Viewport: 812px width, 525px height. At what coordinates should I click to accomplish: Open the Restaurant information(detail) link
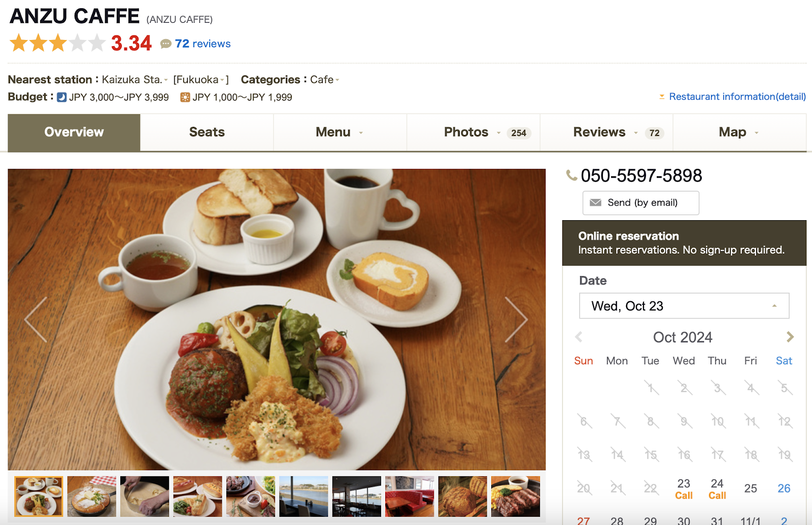(737, 96)
